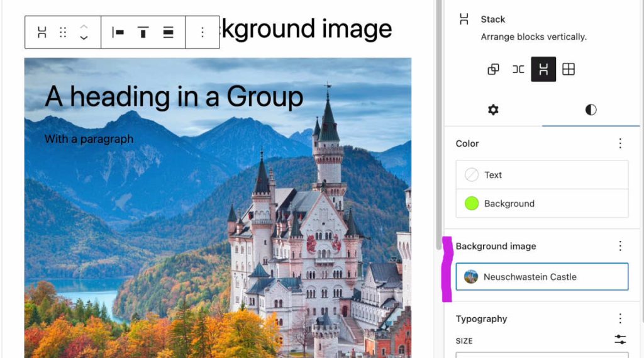
Task: Open the Color panel options menu
Action: [x=620, y=143]
